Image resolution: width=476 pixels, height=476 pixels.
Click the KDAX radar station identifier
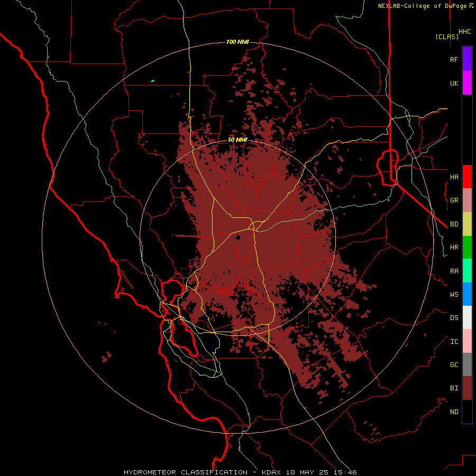(271, 472)
